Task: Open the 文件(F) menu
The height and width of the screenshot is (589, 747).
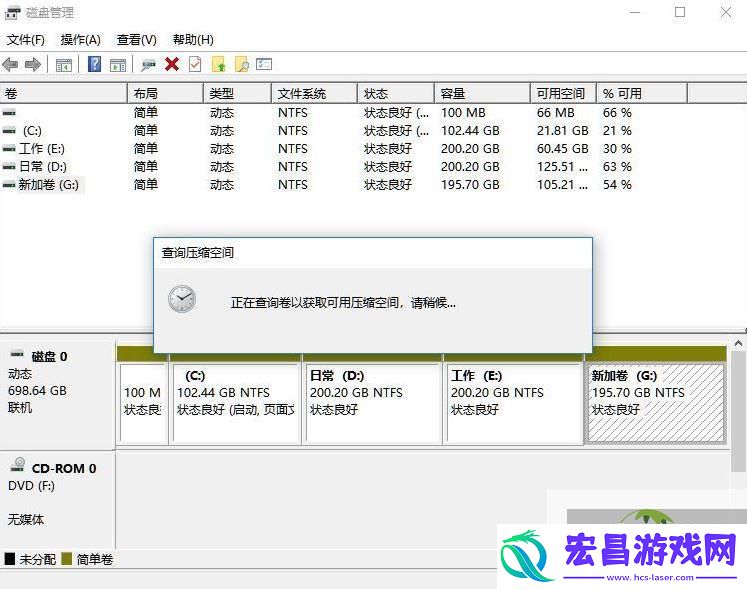Action: pyautogui.click(x=26, y=40)
